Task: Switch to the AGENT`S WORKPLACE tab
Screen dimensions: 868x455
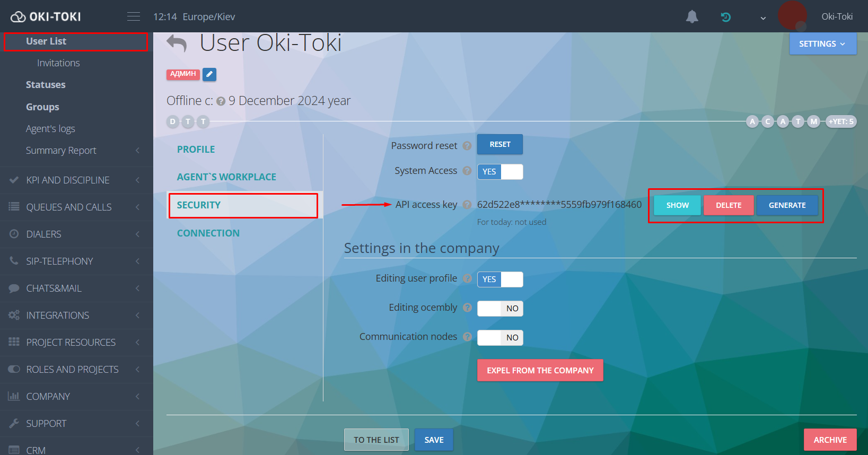Action: 226,177
